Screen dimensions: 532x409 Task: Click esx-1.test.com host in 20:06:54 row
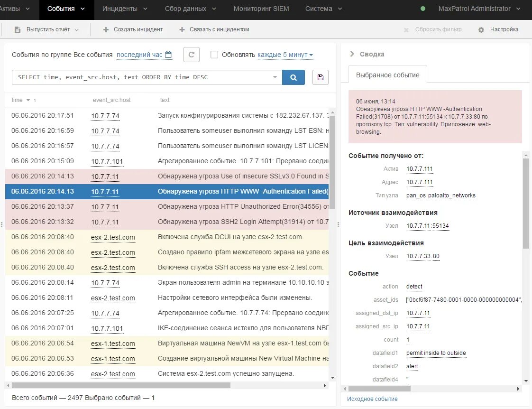113,344
